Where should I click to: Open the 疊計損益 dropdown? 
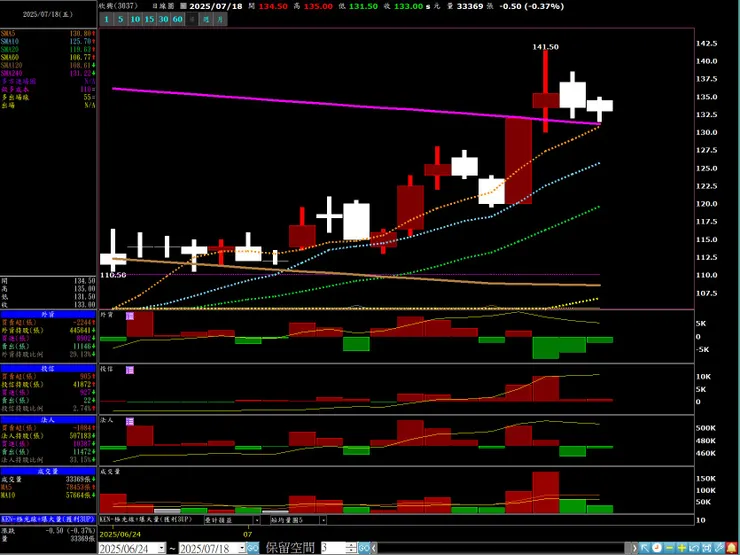point(232,520)
